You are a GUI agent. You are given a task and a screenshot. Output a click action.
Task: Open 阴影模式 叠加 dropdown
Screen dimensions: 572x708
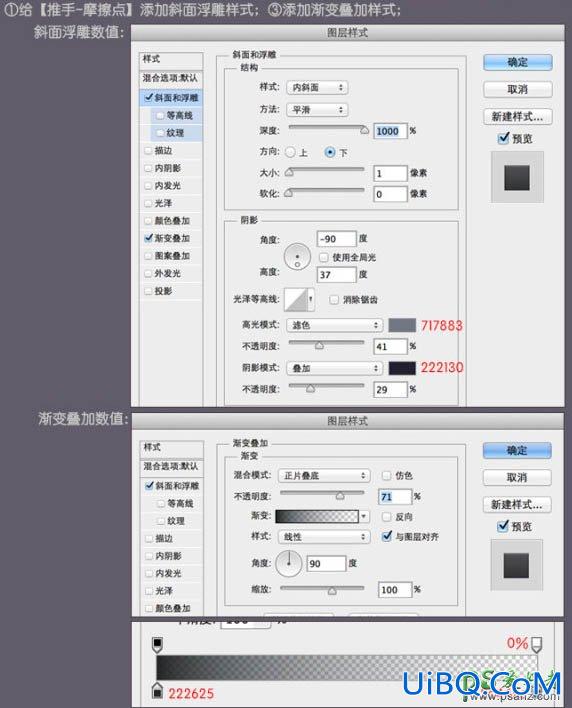[x=335, y=368]
